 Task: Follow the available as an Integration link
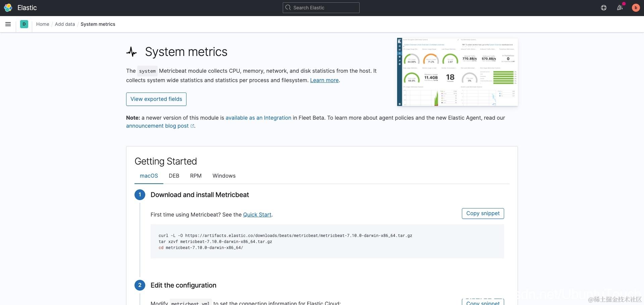click(258, 118)
